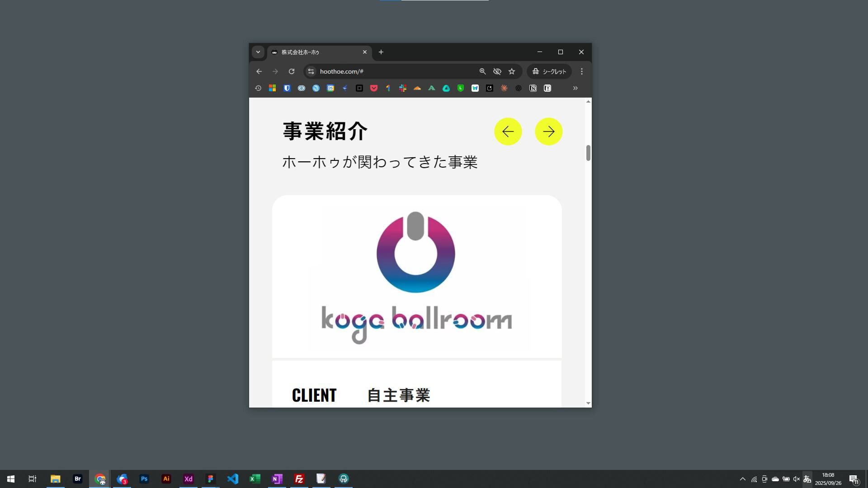Expand the tab search dropdown
Screen dimensions: 868x488
(258, 52)
